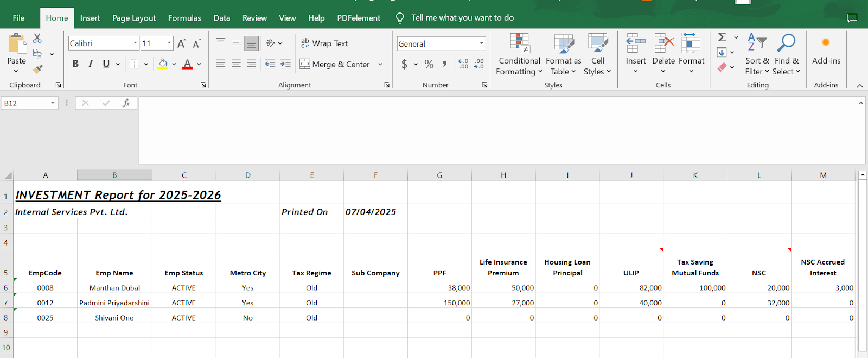Click the Cut scissors icon
The height and width of the screenshot is (358, 868).
point(37,39)
